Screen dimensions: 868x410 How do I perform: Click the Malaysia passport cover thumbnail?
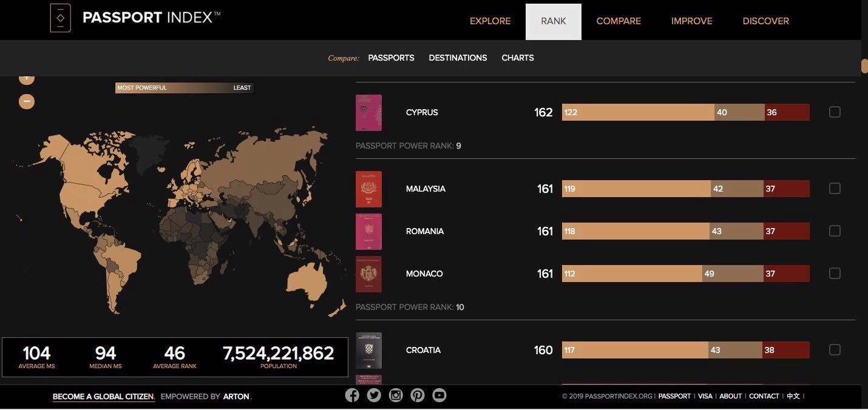(x=368, y=189)
